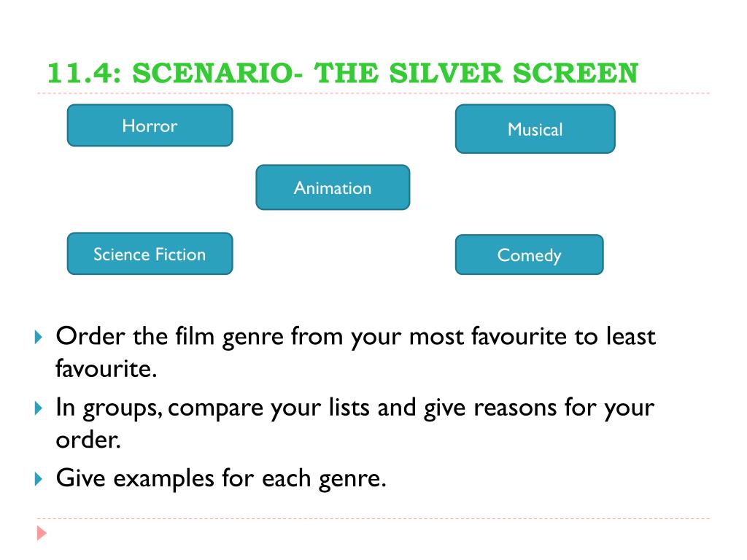Click the words 'most favourite to least'
The height and width of the screenshot is (560, 747).
[x=532, y=336]
